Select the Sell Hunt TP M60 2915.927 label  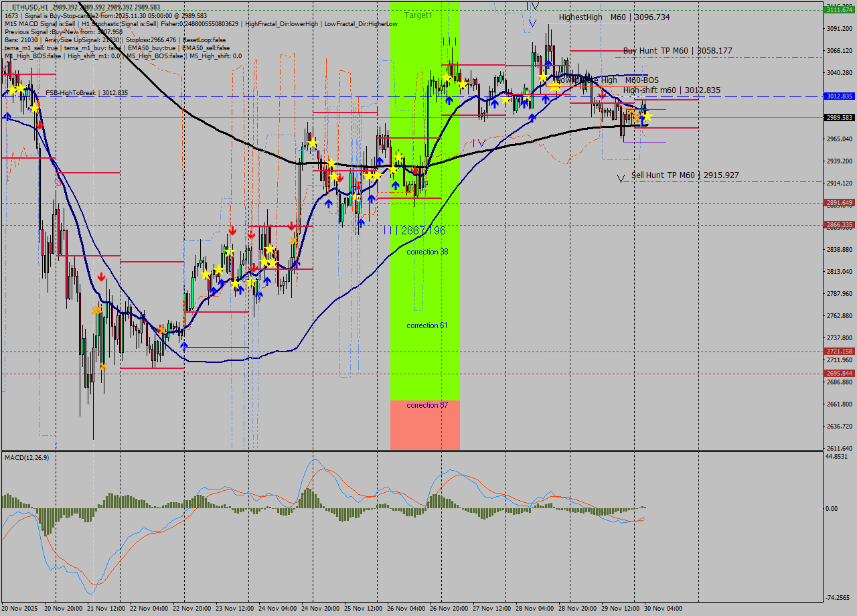pos(685,175)
